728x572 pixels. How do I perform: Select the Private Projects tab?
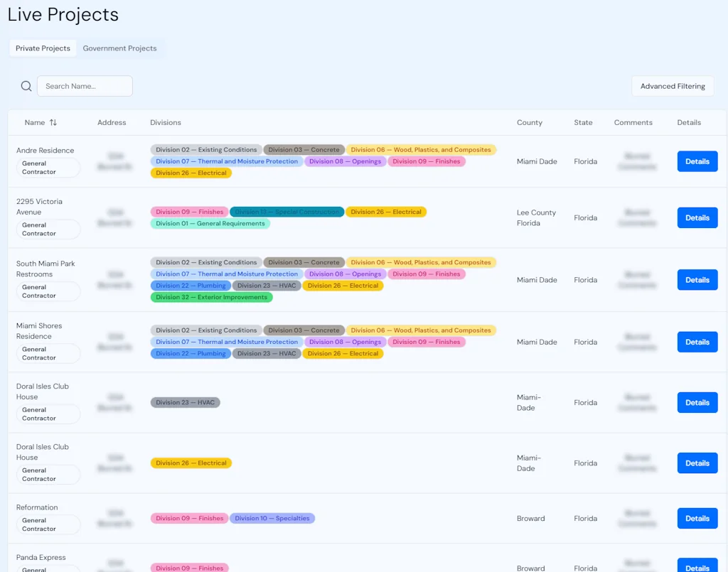(x=42, y=48)
